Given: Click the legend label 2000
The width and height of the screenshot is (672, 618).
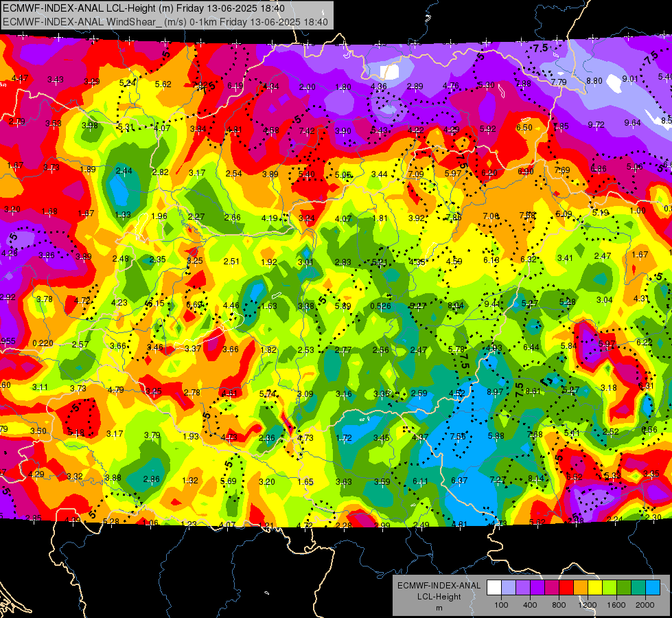Looking at the screenshot, I should click(645, 605).
